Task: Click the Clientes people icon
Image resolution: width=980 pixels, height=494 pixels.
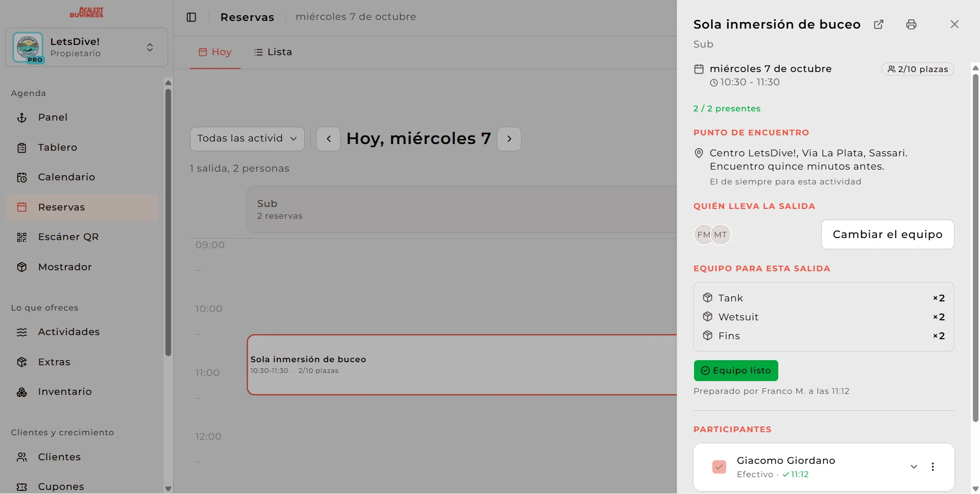Action: coord(22,457)
